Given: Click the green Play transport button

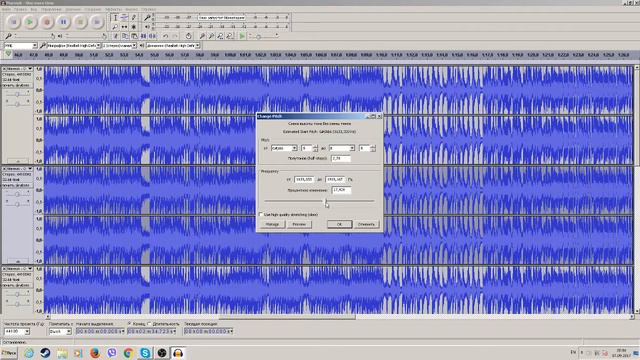Looking at the screenshot, I should tap(30, 22).
